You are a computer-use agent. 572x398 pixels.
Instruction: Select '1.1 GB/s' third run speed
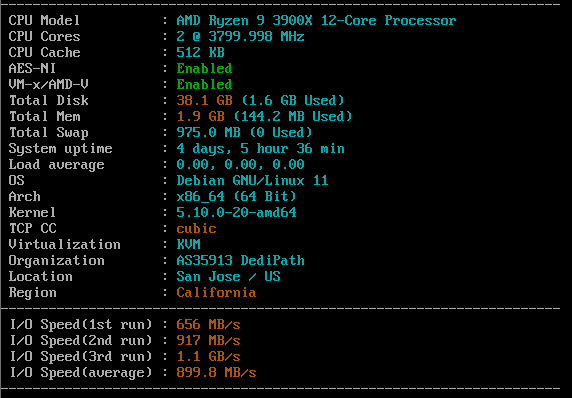[208, 357]
